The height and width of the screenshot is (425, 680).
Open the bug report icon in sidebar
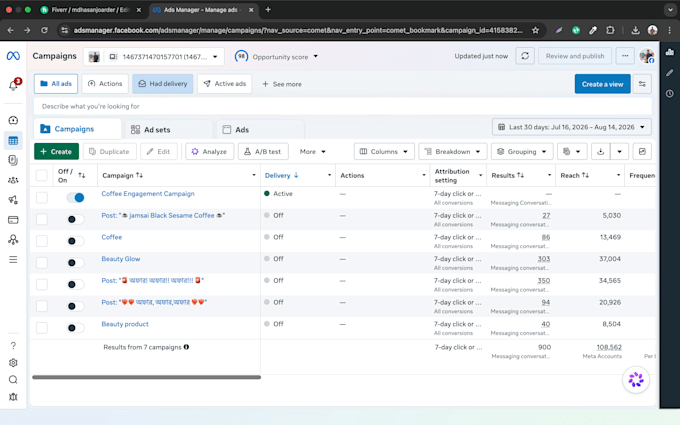click(x=13, y=397)
